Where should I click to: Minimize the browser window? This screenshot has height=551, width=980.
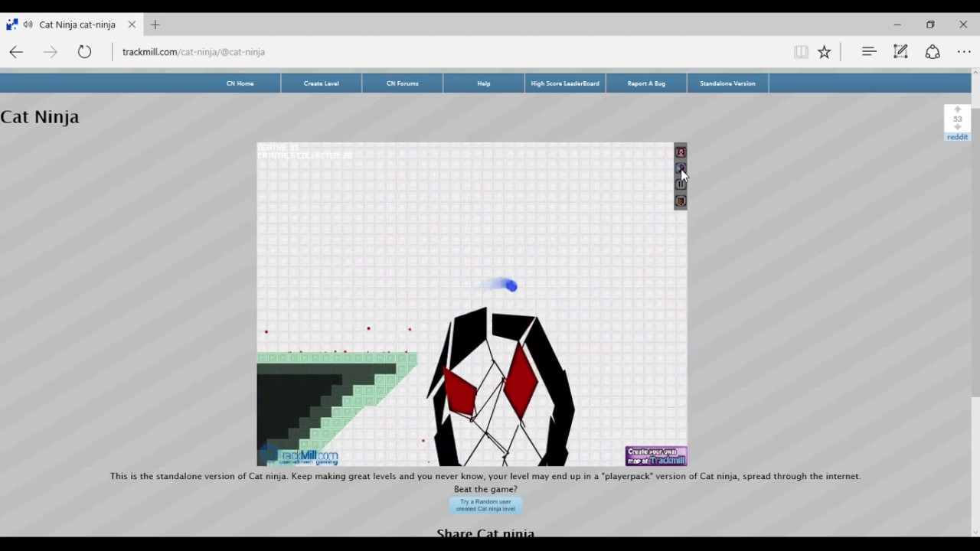897,24
